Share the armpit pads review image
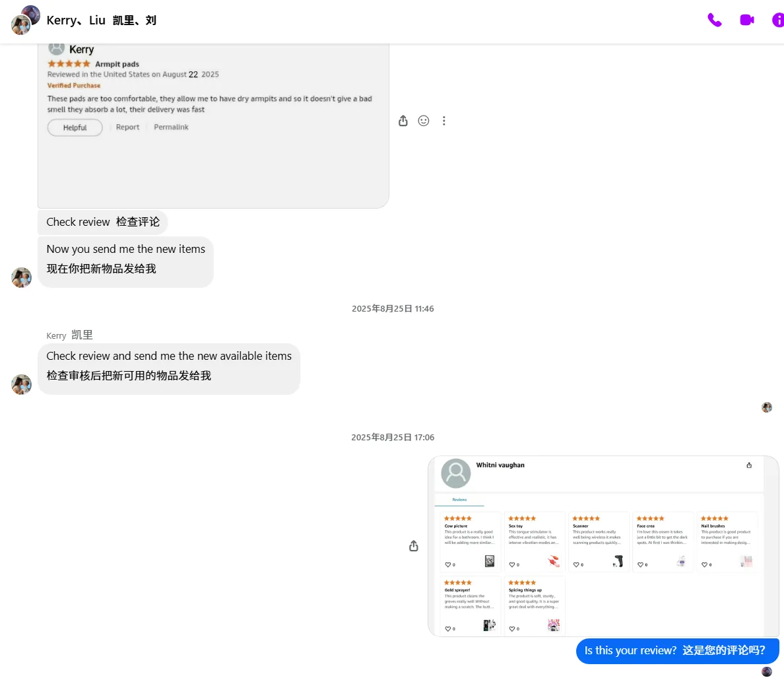Viewport: 784px width, 678px height. point(403,121)
